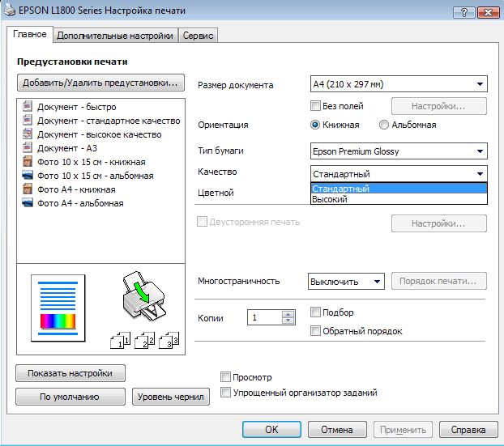This screenshot has height=446, width=504.
Task: Click the icon for Документ - A3 preset
Action: pos(28,147)
